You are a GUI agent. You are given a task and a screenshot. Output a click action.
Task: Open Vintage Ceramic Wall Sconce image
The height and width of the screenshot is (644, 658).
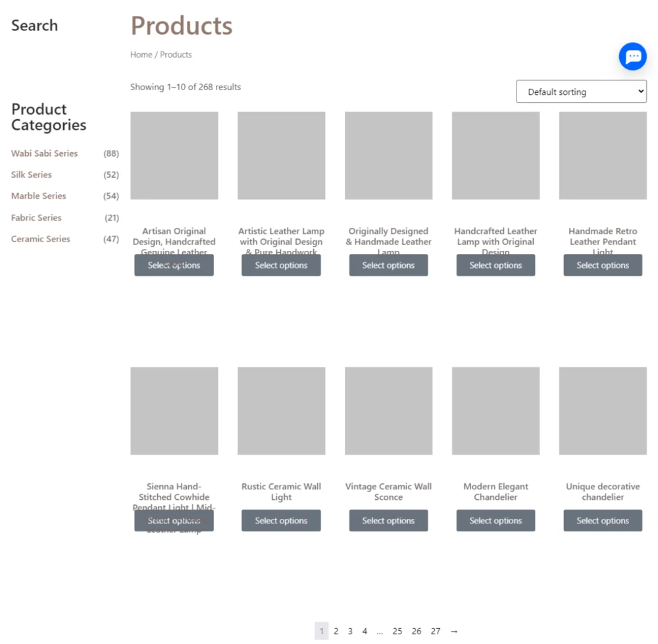point(389,411)
